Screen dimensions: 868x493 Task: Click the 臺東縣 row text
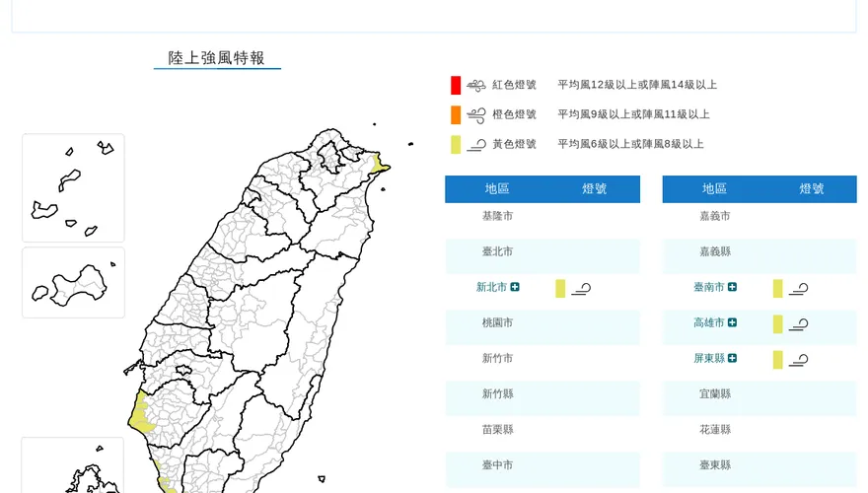[715, 464]
